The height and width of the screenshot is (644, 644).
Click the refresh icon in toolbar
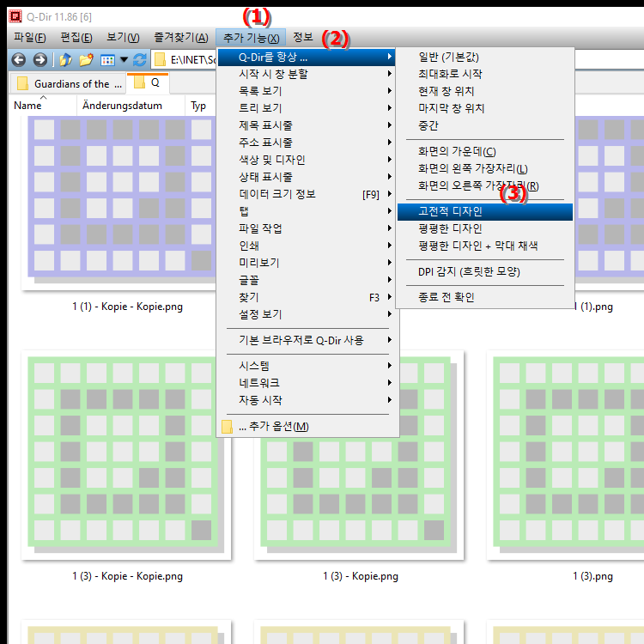140,60
